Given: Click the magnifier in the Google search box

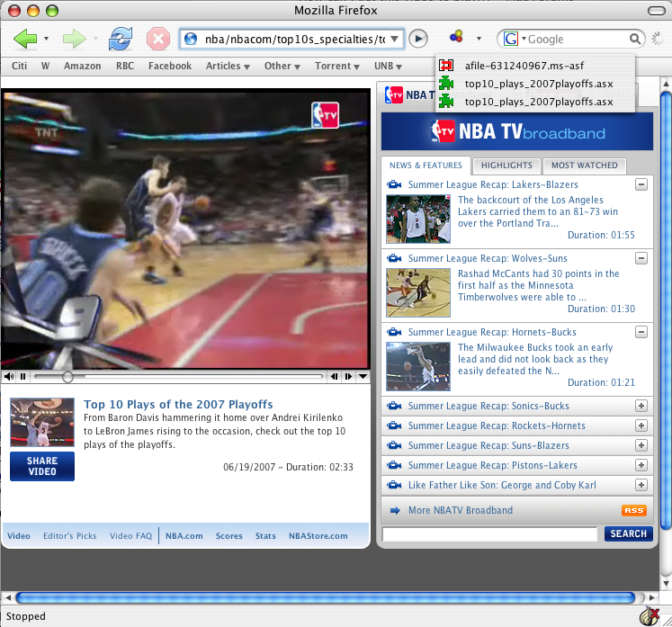Looking at the screenshot, I should (x=635, y=39).
